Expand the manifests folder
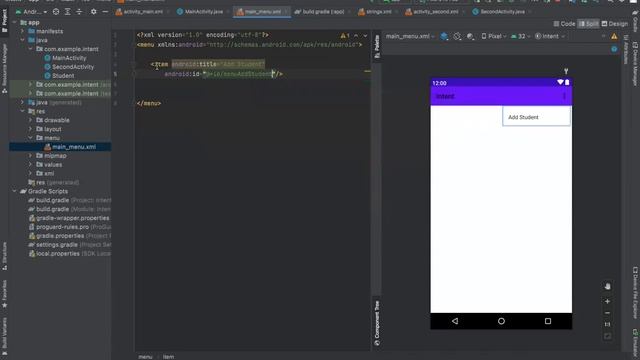The image size is (640, 360). click(22, 31)
